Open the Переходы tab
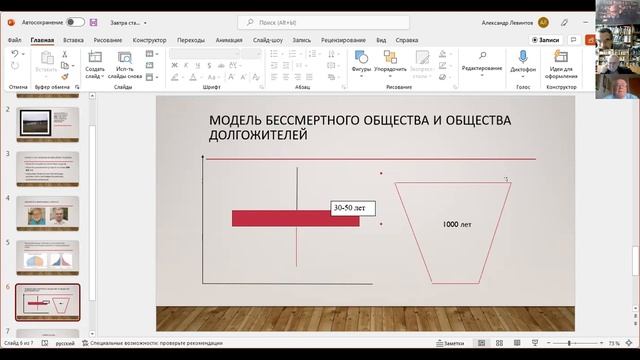This screenshot has height=360, width=640. click(191, 40)
